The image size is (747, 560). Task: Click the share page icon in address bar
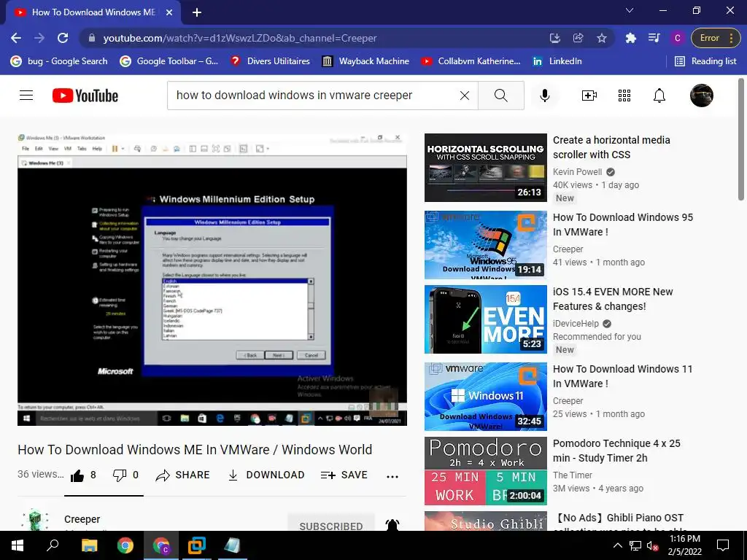pos(578,38)
